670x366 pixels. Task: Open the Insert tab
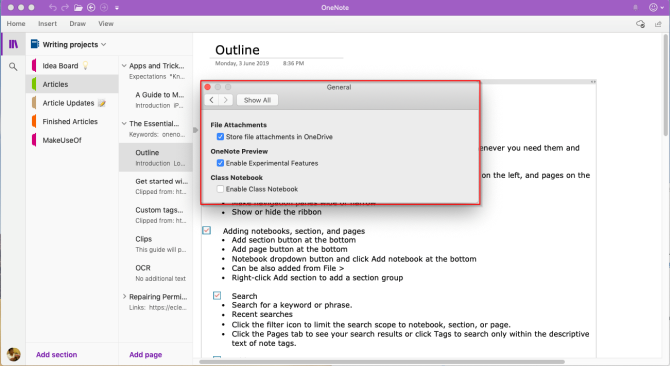pyautogui.click(x=47, y=23)
